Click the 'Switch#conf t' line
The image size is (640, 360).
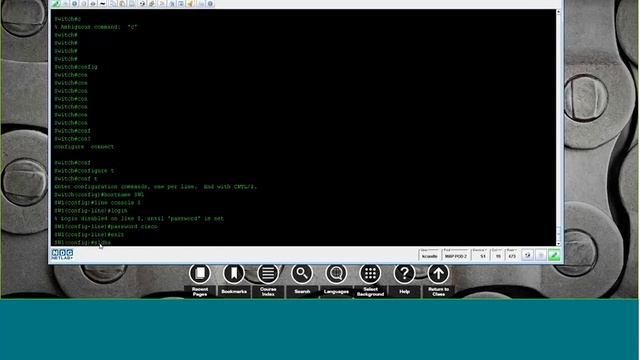point(76,179)
